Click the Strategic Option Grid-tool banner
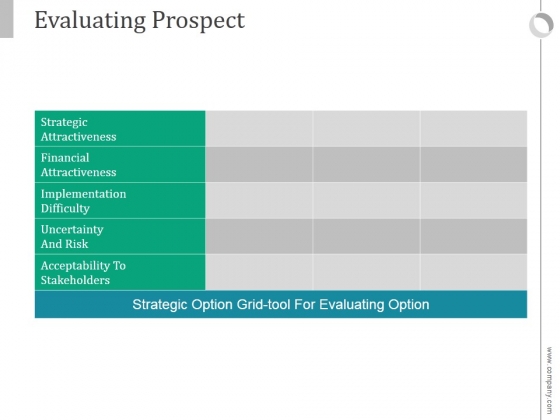 tap(281, 304)
